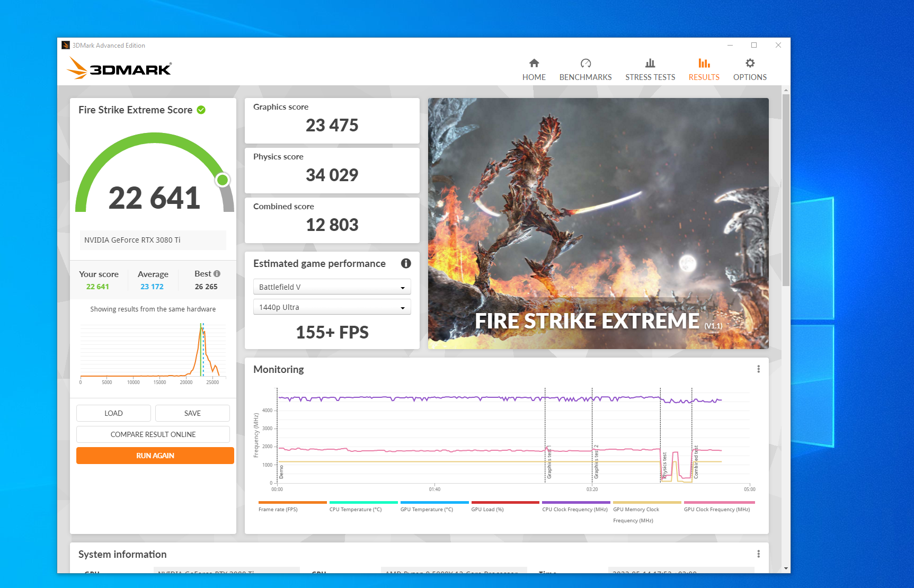The image size is (914, 588).
Task: Click Physics test timeline marker
Action: pyautogui.click(x=664, y=465)
